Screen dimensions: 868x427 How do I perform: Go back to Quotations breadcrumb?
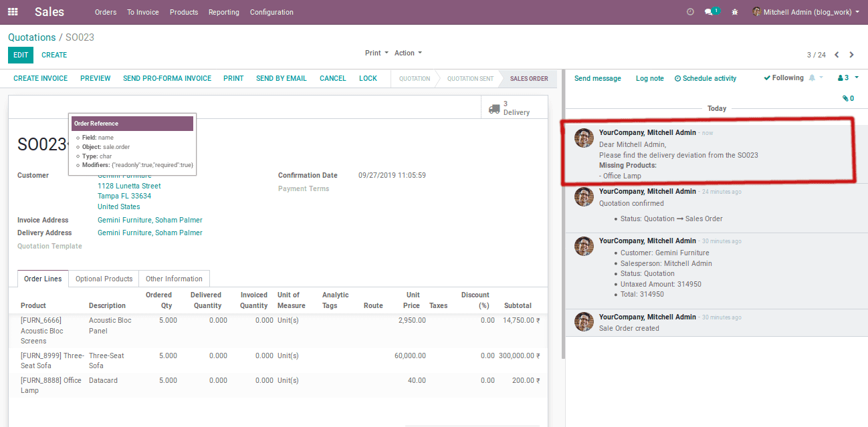click(32, 37)
